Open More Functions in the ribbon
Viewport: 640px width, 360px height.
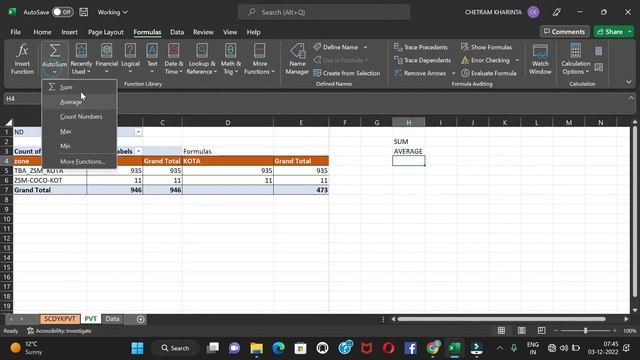click(259, 59)
